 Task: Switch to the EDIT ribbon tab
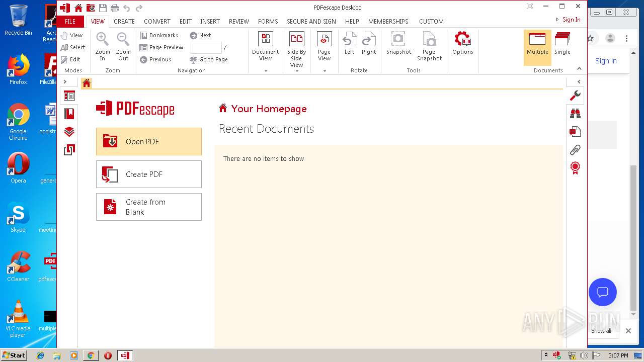pos(185,22)
